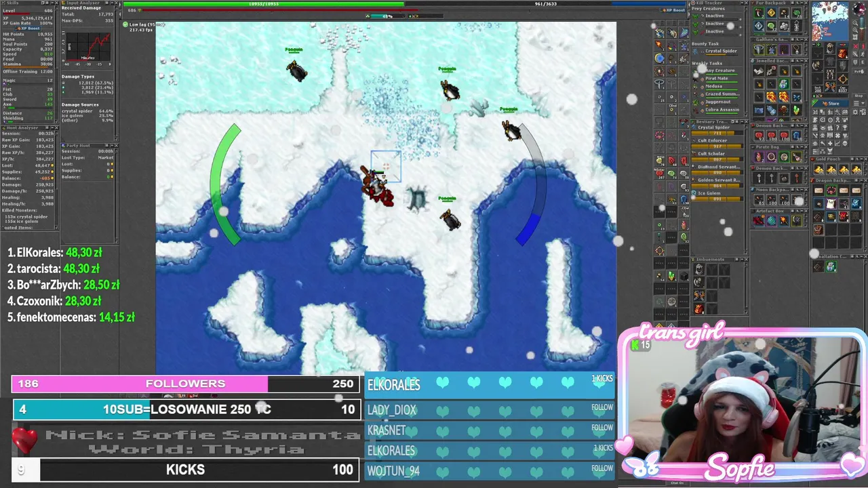Click the Input Analyser panel title
Image resolution: width=868 pixels, height=488 pixels.
pyautogui.click(x=83, y=3)
